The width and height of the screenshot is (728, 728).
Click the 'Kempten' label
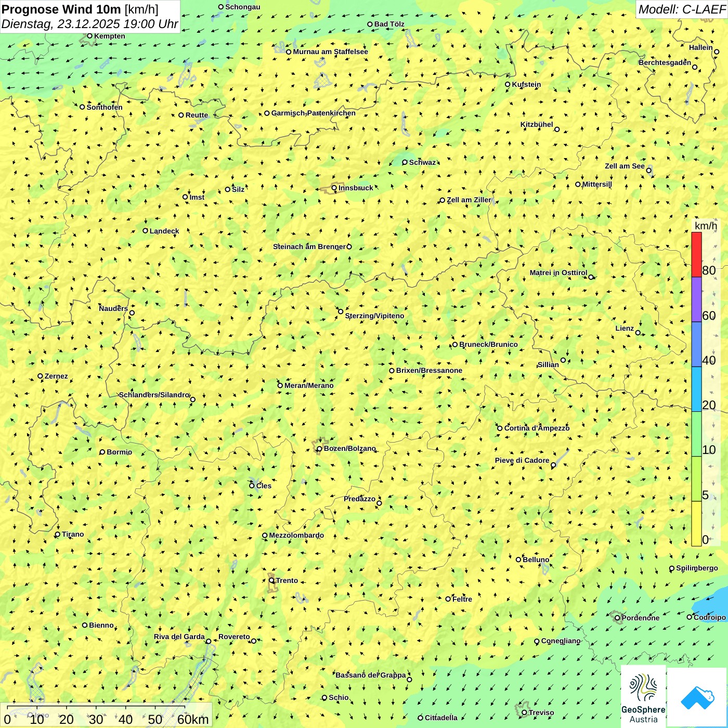point(109,36)
